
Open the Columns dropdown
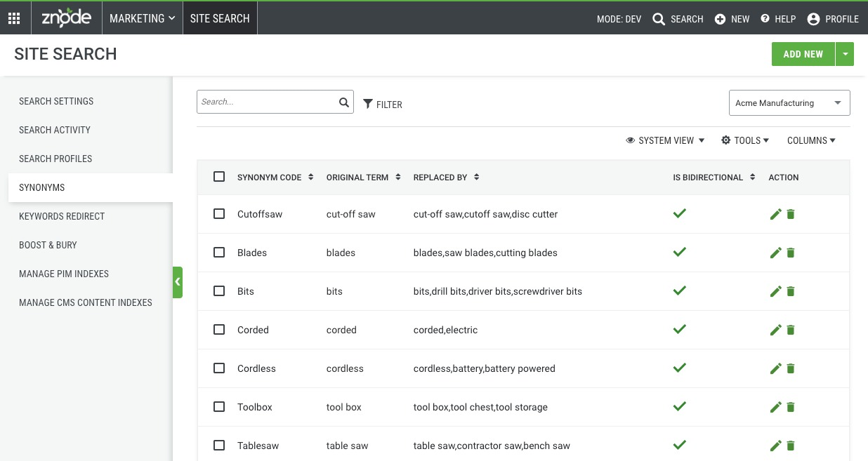point(811,140)
